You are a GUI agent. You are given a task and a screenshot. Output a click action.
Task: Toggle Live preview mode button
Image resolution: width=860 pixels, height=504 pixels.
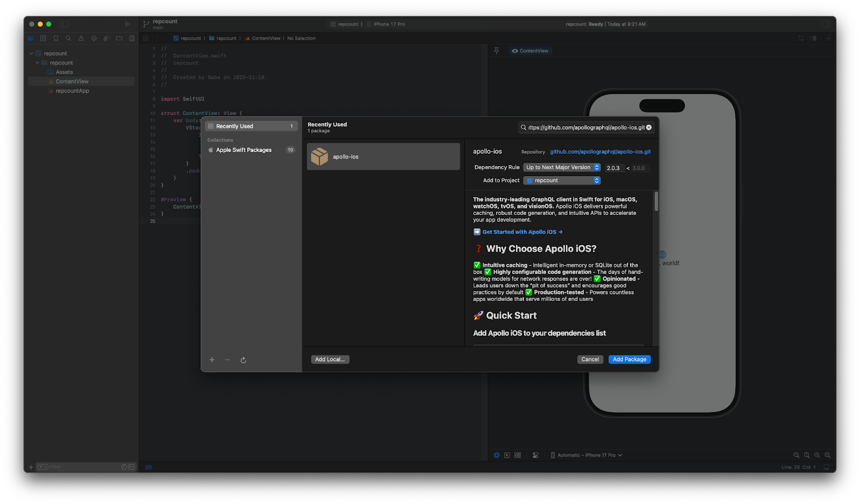click(497, 455)
